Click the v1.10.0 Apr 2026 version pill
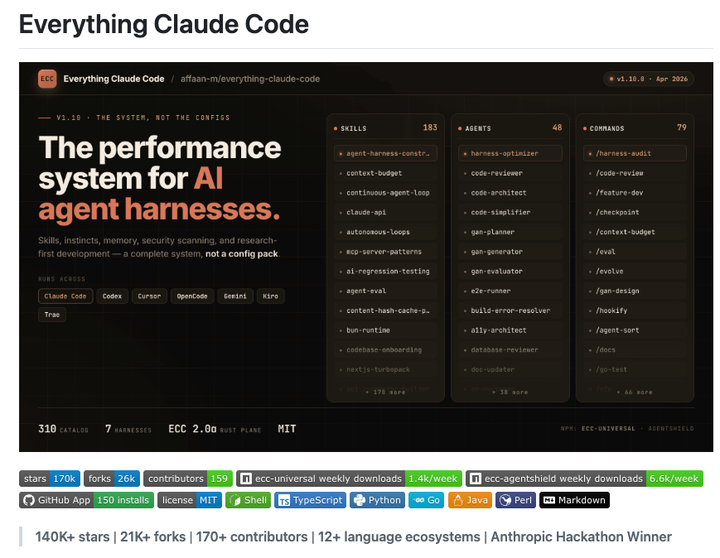 (648, 79)
